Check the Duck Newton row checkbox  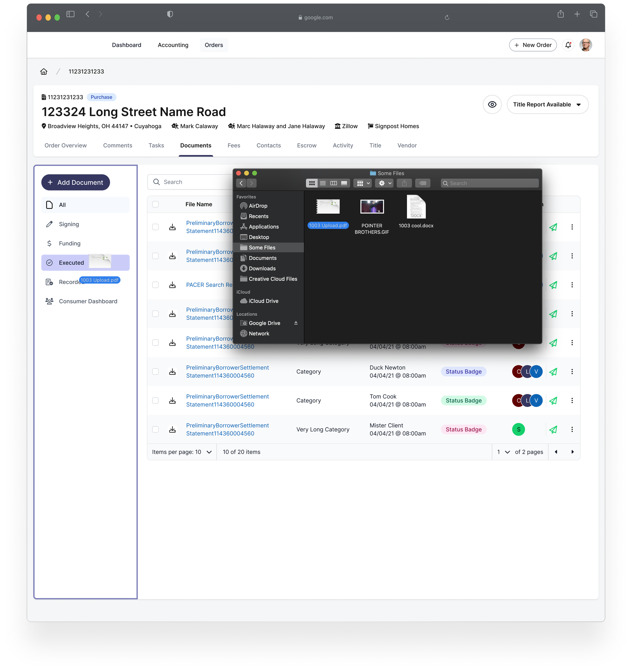tap(155, 372)
